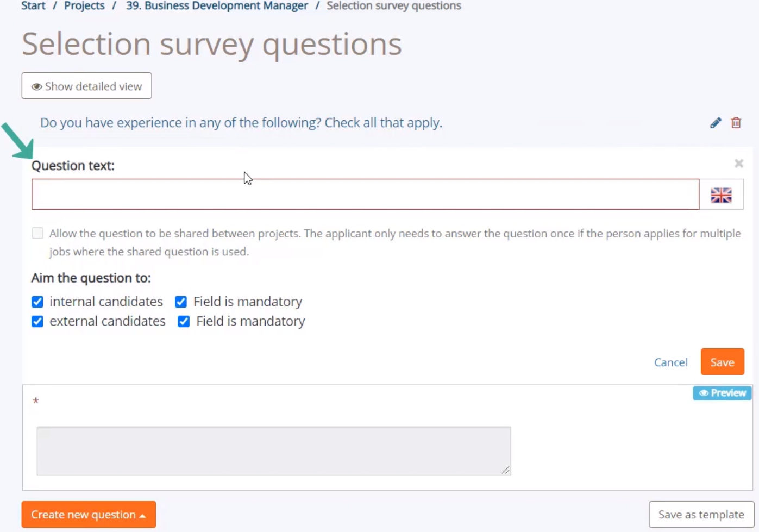Toggle the shared between projects checkbox

point(37,233)
